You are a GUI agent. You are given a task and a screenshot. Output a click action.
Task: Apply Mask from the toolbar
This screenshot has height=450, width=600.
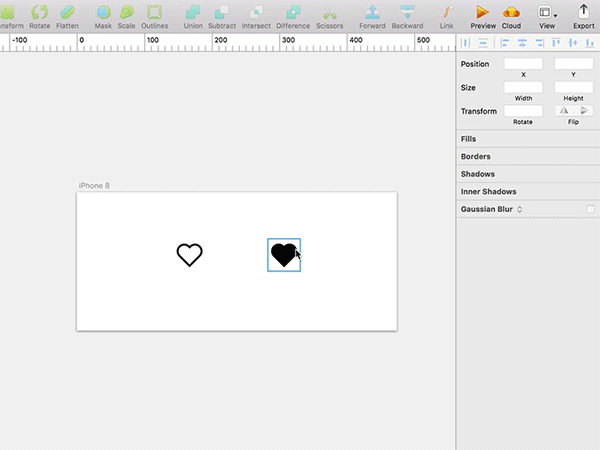[x=103, y=17]
